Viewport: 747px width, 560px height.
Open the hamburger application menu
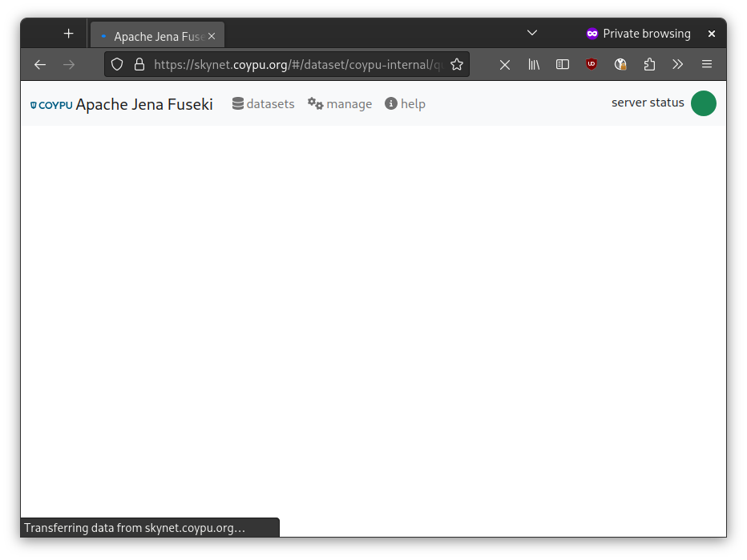[x=707, y=64]
